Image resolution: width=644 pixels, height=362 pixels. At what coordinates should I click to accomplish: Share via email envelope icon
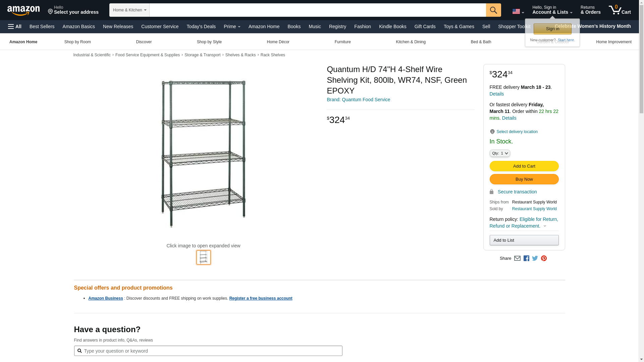point(517,258)
